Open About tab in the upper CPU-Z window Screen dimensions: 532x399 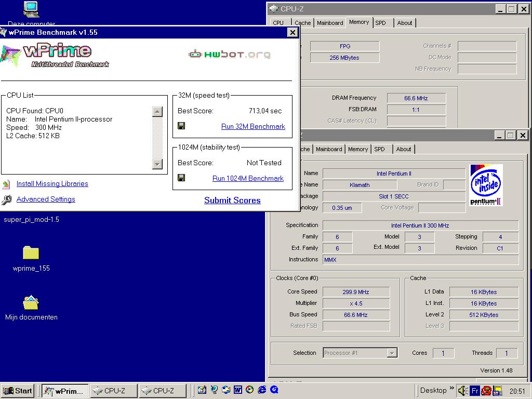[x=404, y=23]
